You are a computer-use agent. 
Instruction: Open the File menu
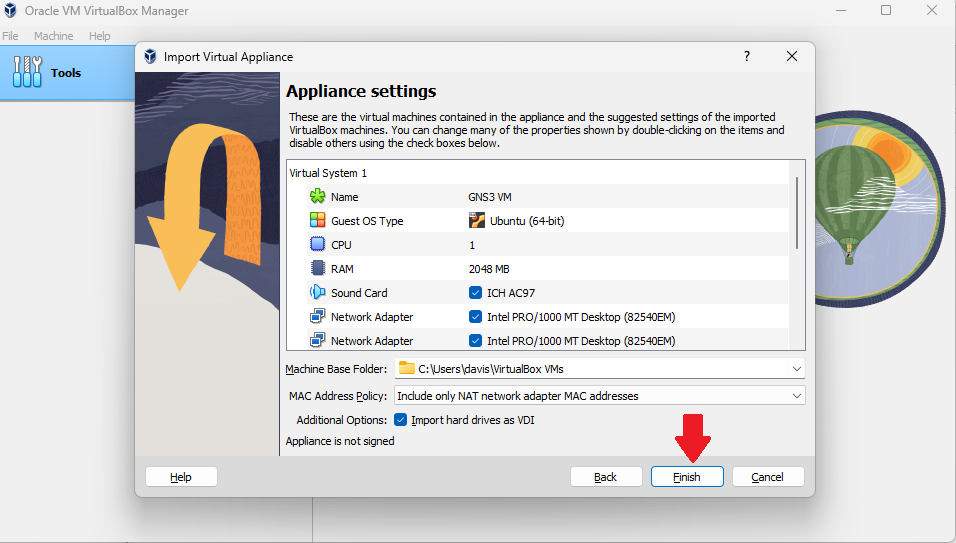tap(10, 36)
